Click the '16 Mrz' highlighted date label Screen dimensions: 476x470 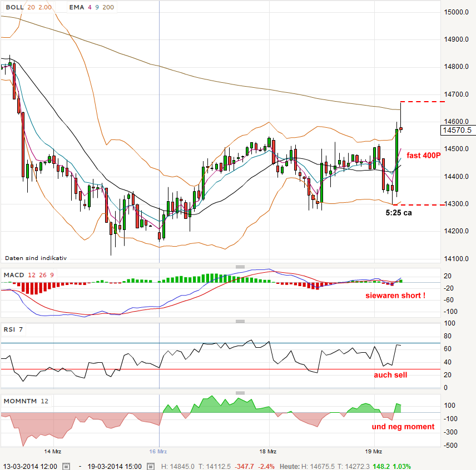coord(158,452)
